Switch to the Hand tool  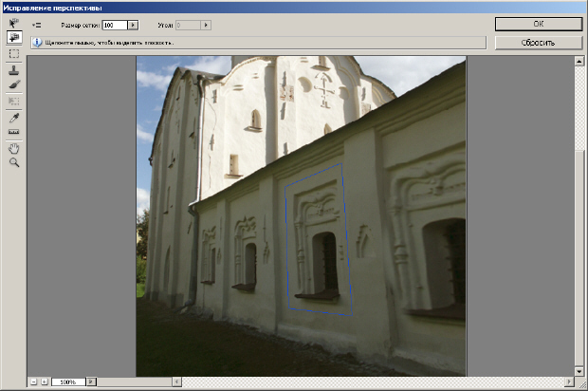point(13,148)
